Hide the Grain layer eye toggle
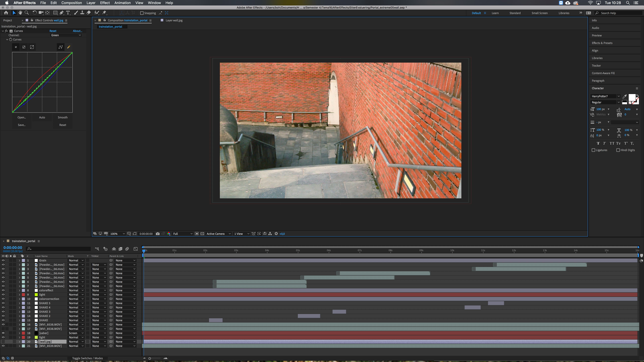Screen dimensions: 644x362 click(3, 260)
